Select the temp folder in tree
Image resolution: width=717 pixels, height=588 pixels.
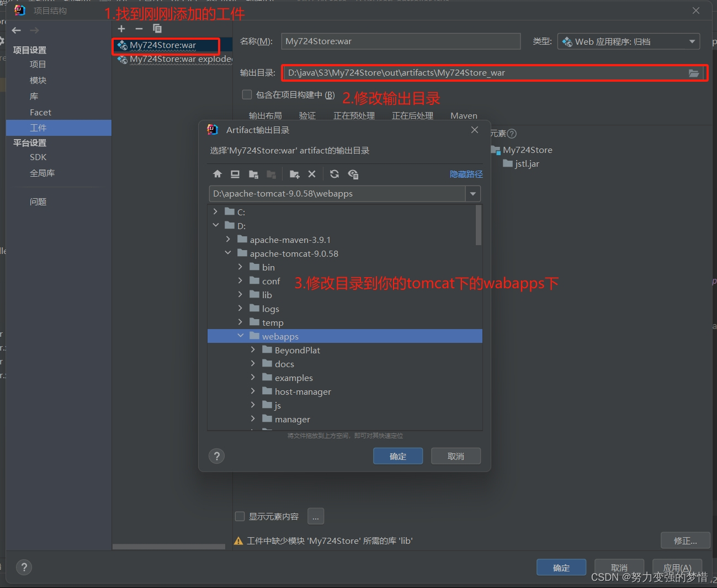click(272, 322)
